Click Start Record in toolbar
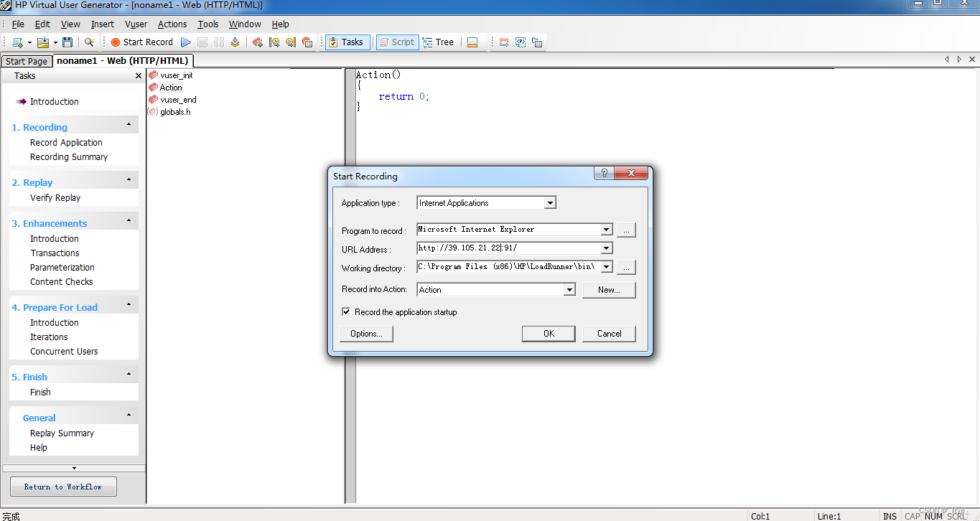 tap(141, 42)
